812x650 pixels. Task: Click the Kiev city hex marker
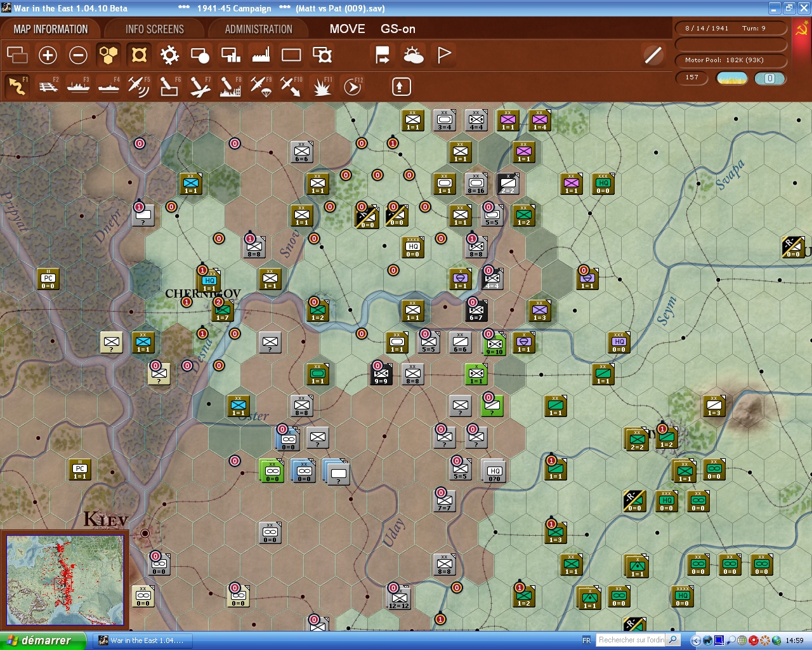tap(145, 533)
